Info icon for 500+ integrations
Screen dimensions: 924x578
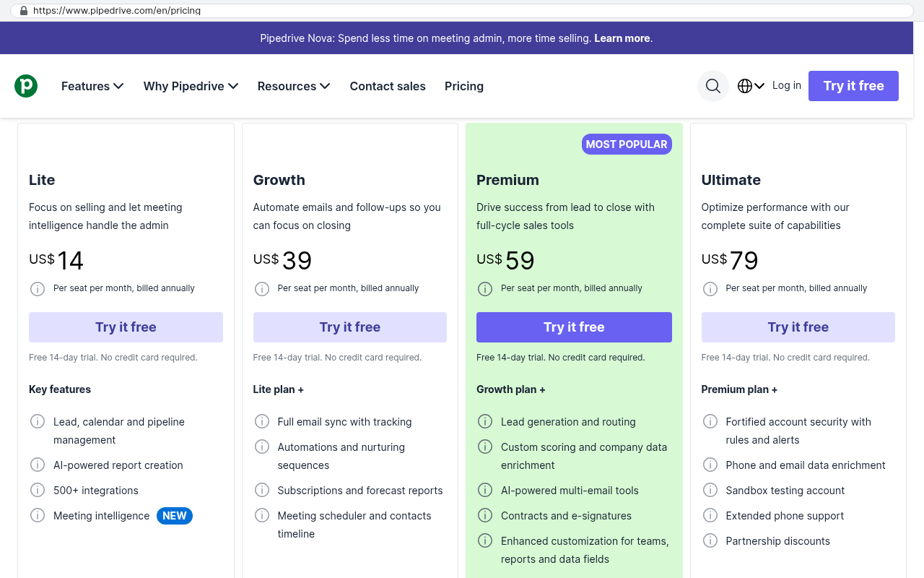37,490
